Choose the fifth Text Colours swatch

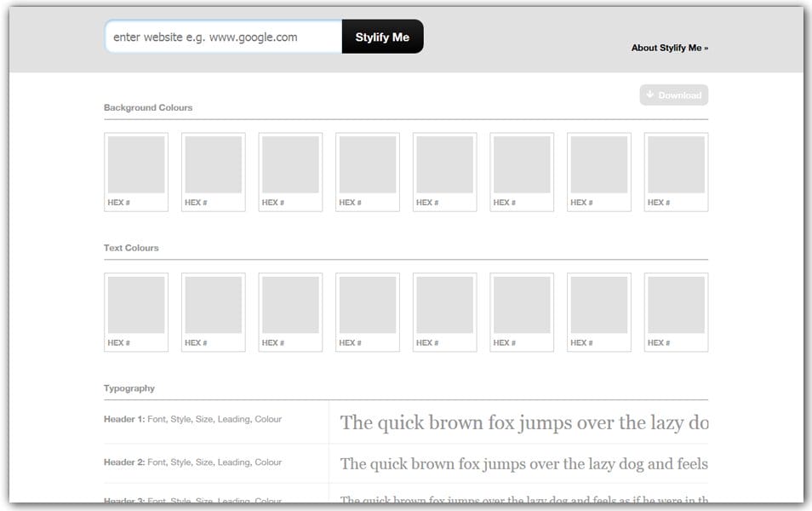pos(444,305)
